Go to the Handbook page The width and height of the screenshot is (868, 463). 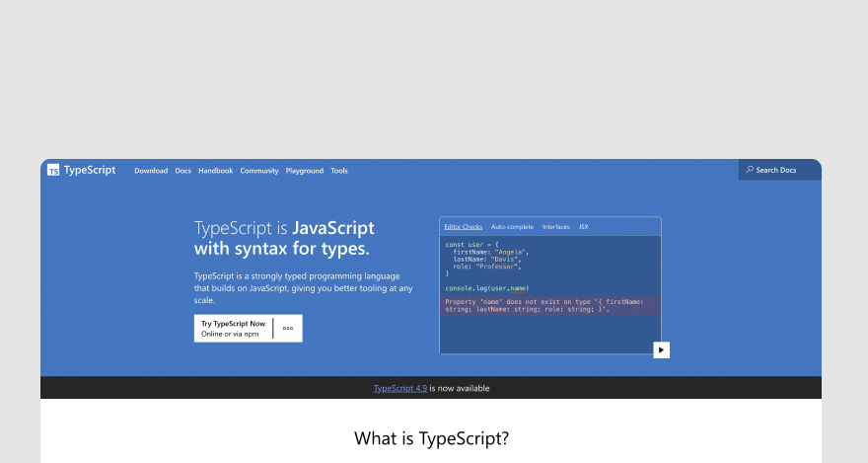pyautogui.click(x=215, y=171)
